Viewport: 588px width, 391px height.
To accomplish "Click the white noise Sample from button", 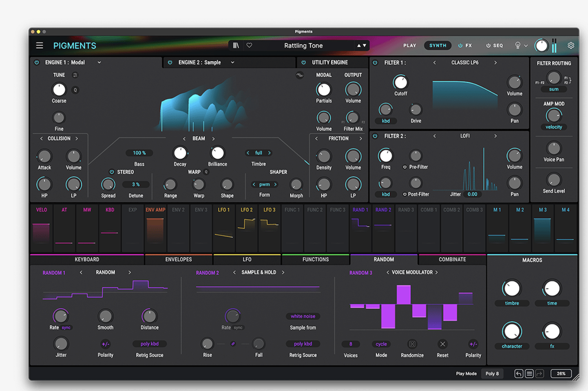I will click(303, 316).
